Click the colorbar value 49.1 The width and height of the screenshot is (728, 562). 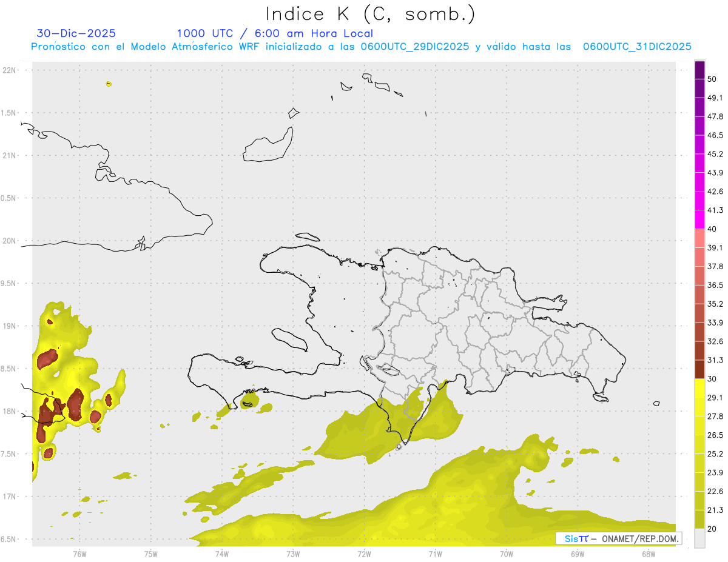click(716, 98)
